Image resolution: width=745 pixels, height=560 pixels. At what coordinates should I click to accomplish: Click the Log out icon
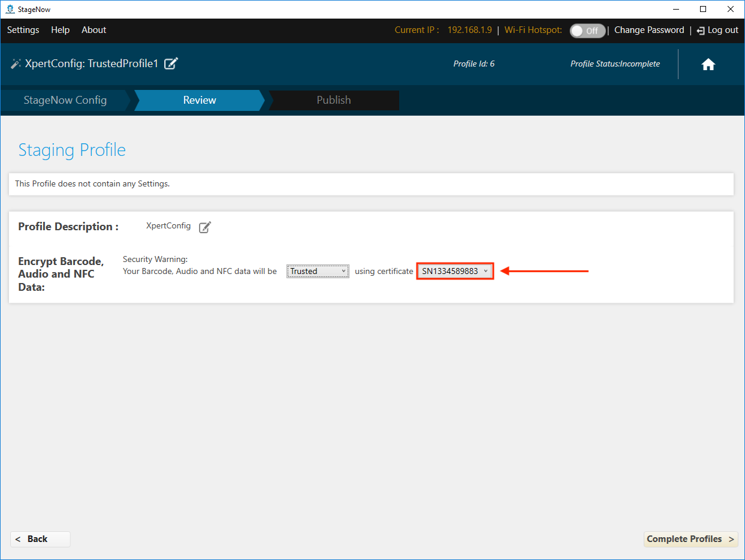pyautogui.click(x=700, y=31)
